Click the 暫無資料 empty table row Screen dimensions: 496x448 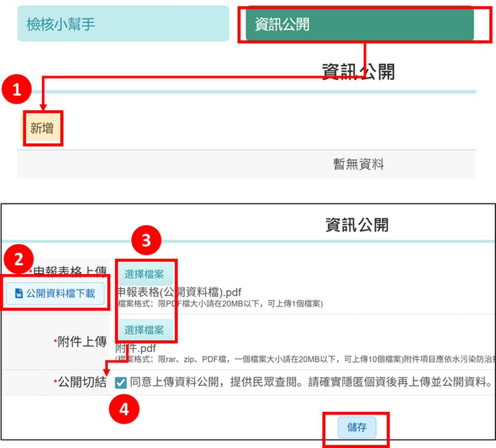tap(247, 164)
